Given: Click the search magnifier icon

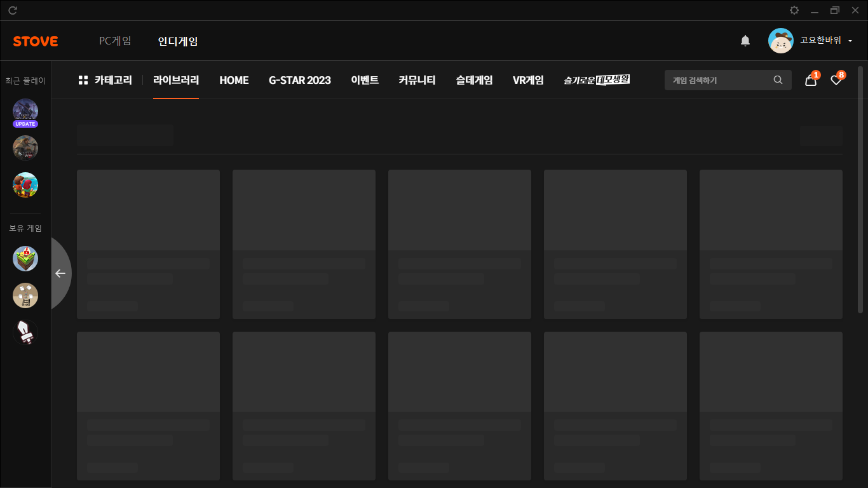Looking at the screenshot, I should tap(778, 80).
